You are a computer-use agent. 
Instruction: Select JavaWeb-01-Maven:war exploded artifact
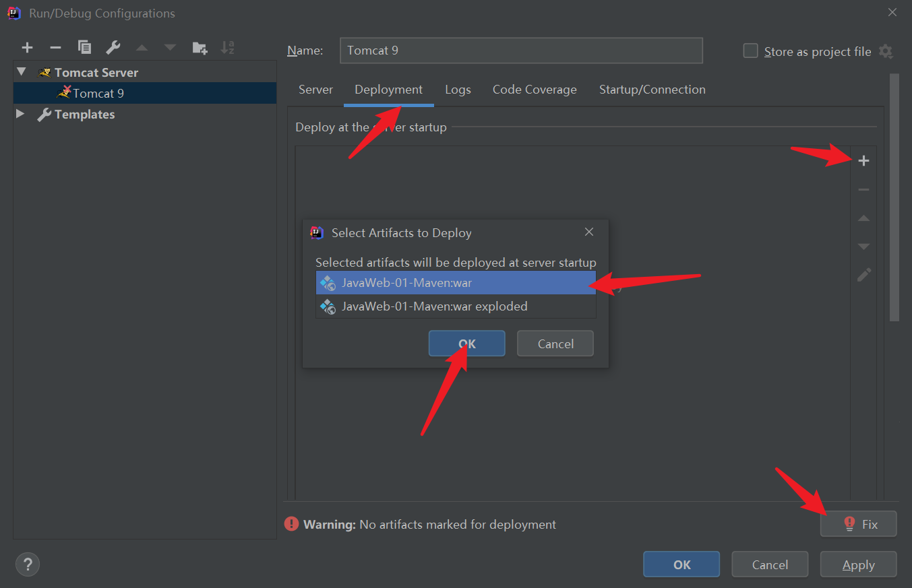(x=456, y=306)
